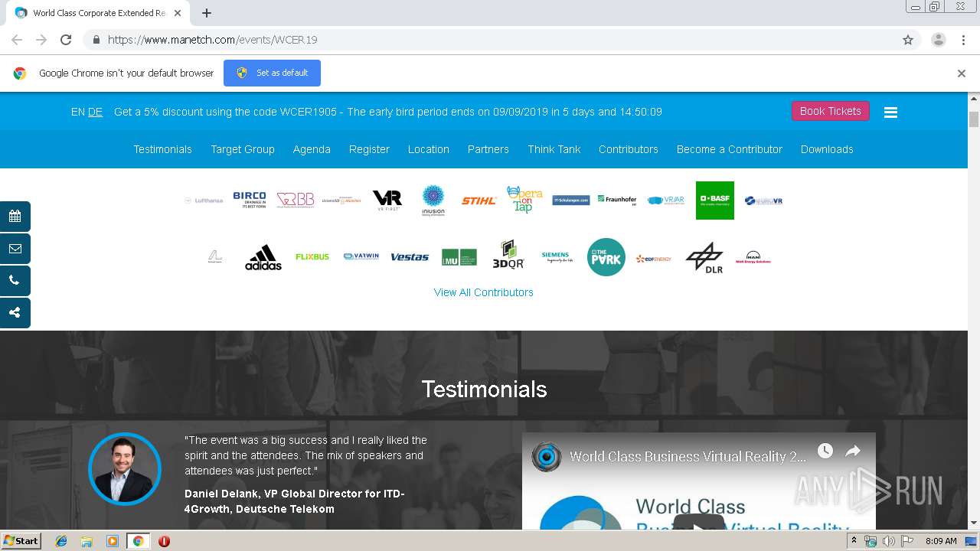
Task: Open the Varwin logo
Action: [361, 257]
